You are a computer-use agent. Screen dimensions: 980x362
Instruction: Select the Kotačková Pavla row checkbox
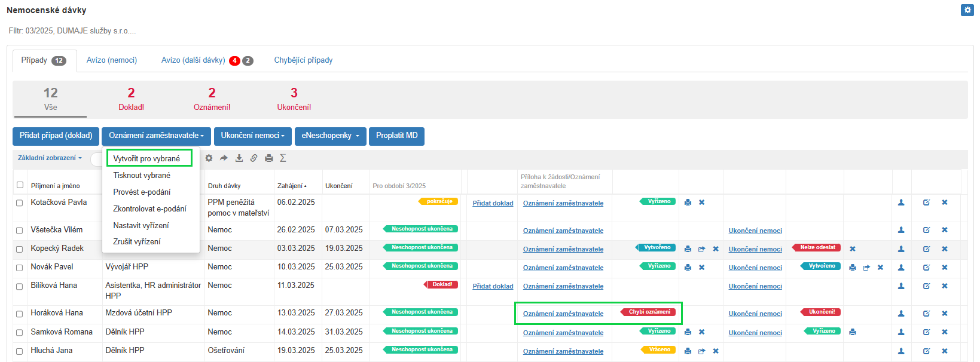coord(20,203)
